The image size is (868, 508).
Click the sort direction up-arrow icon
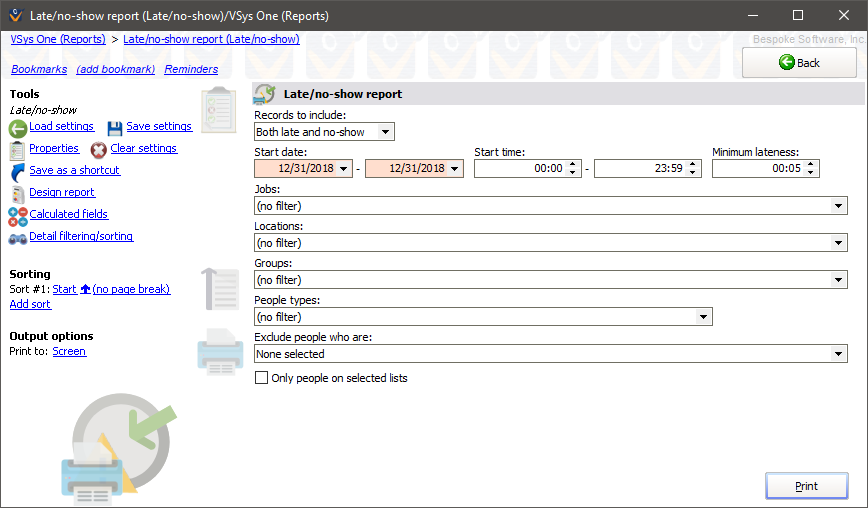(85, 289)
